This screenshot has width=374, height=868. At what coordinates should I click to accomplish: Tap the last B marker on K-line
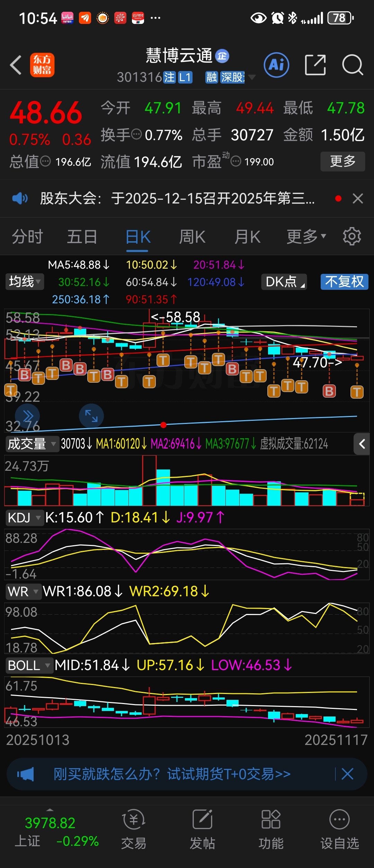pos(329,391)
